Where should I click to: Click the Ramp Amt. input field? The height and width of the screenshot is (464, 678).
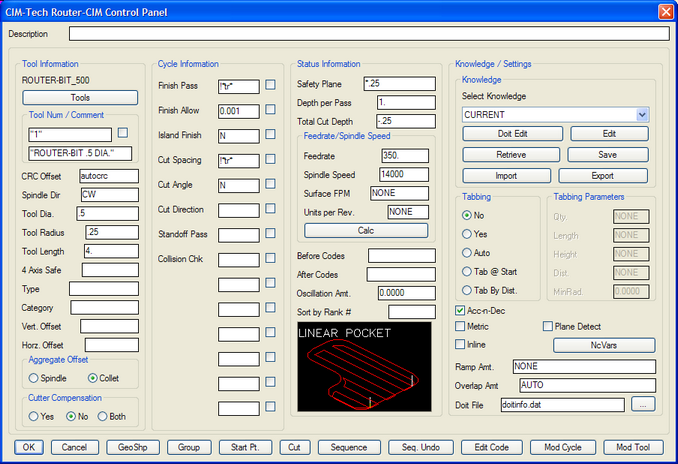click(584, 366)
